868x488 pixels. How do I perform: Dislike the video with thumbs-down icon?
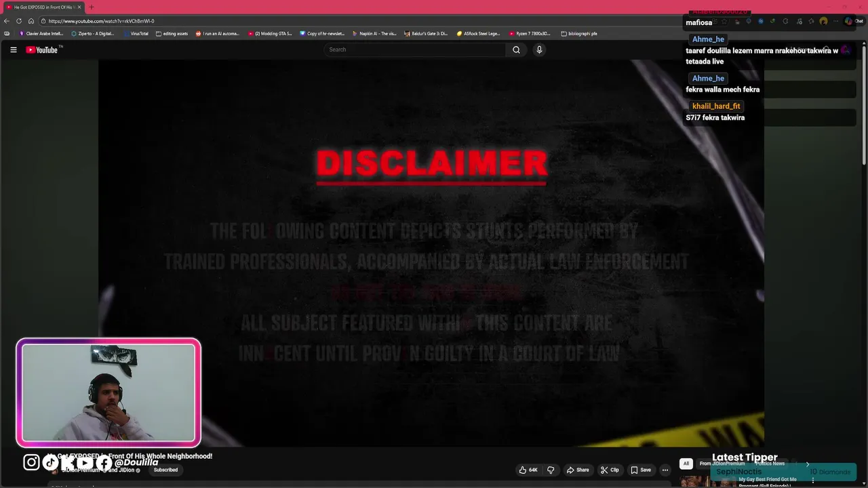[551, 470]
